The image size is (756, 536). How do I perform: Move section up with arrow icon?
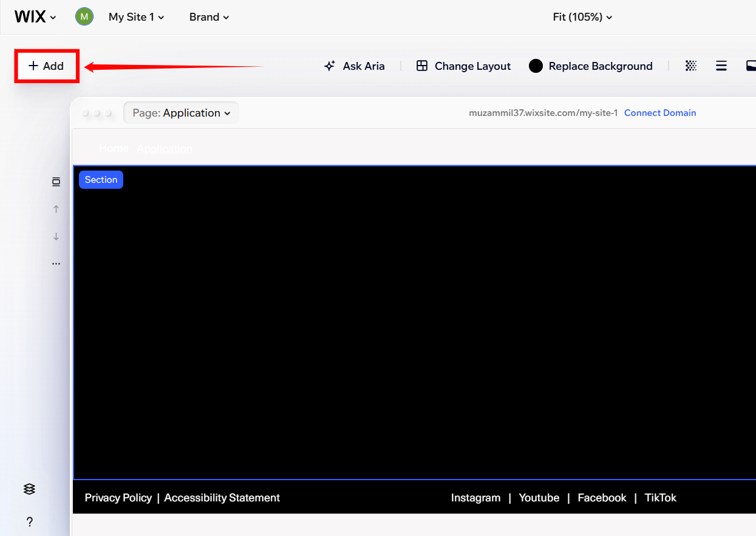(56, 209)
